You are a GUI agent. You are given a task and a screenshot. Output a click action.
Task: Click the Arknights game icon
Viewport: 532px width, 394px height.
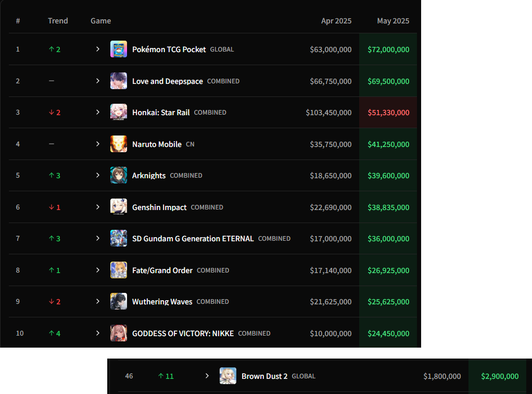click(118, 175)
